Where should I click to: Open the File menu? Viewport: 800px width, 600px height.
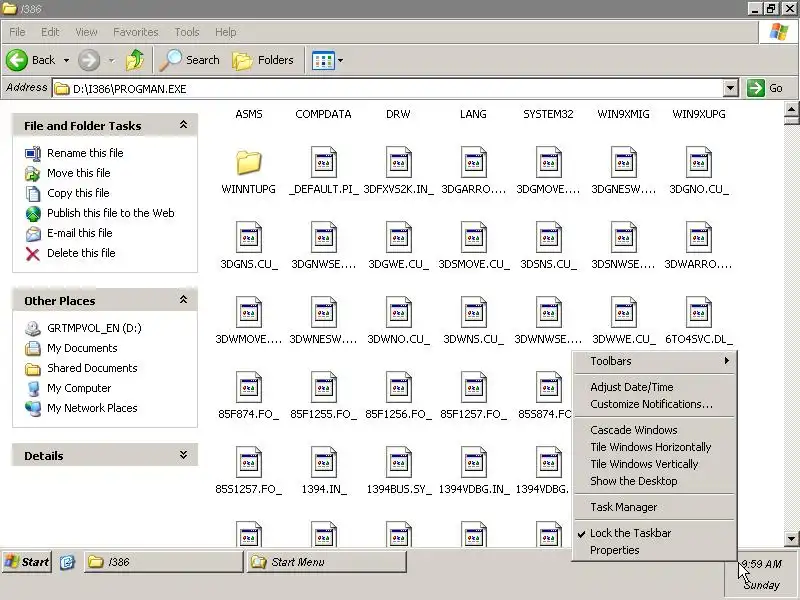(17, 32)
